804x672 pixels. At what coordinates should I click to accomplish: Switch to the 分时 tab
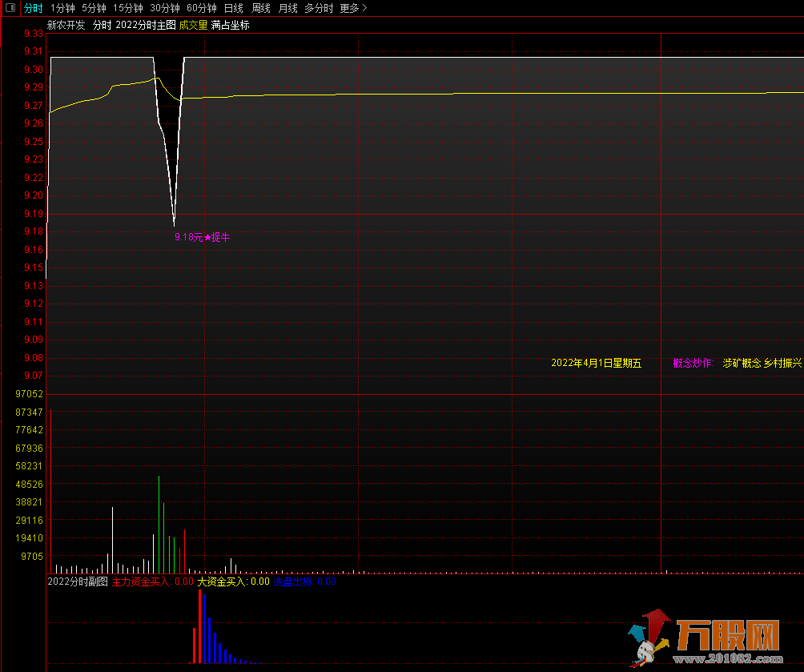tap(33, 8)
